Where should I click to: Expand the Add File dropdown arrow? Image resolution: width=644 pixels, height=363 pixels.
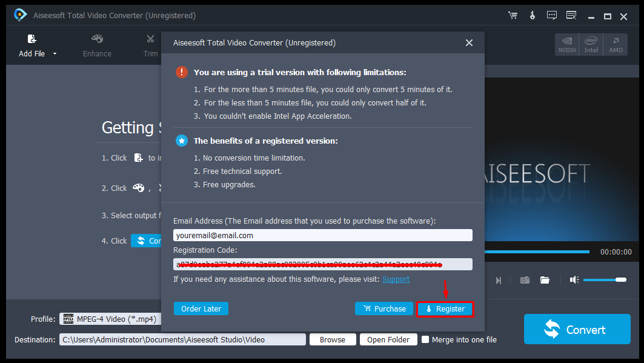pyautogui.click(x=55, y=54)
